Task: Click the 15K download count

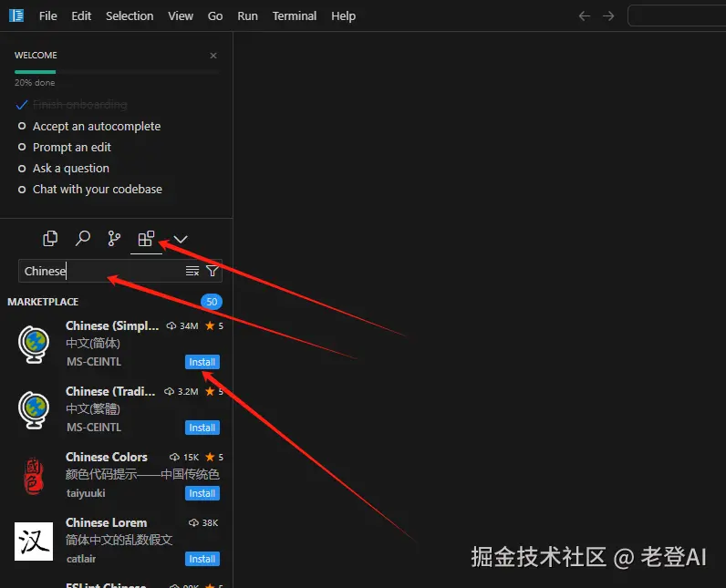Action: (x=184, y=458)
